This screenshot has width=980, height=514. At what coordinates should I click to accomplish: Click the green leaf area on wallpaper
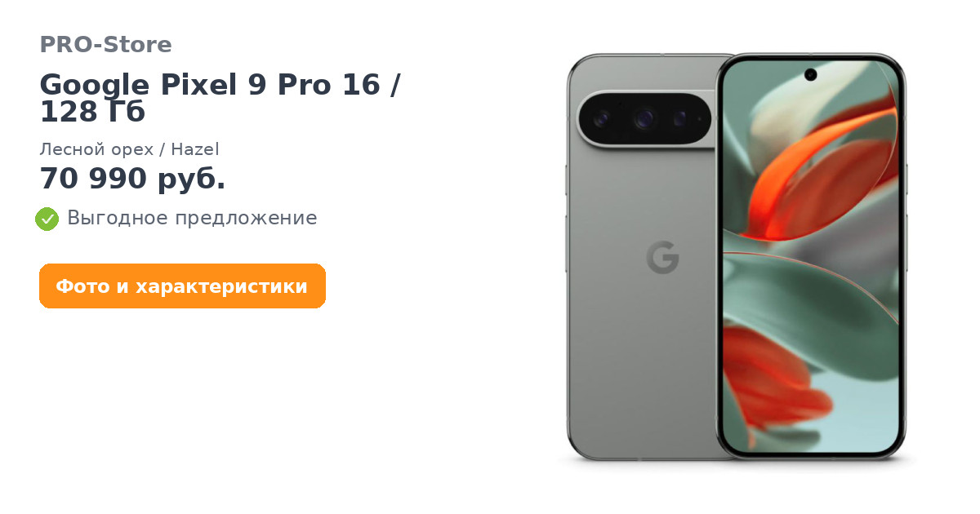[x=784, y=286]
